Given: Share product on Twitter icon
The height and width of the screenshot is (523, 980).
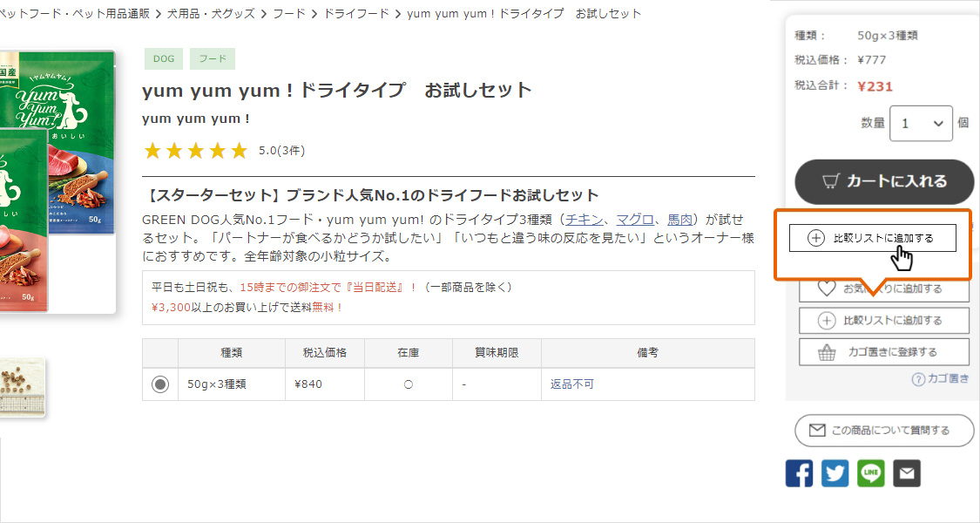Looking at the screenshot, I should 835,473.
